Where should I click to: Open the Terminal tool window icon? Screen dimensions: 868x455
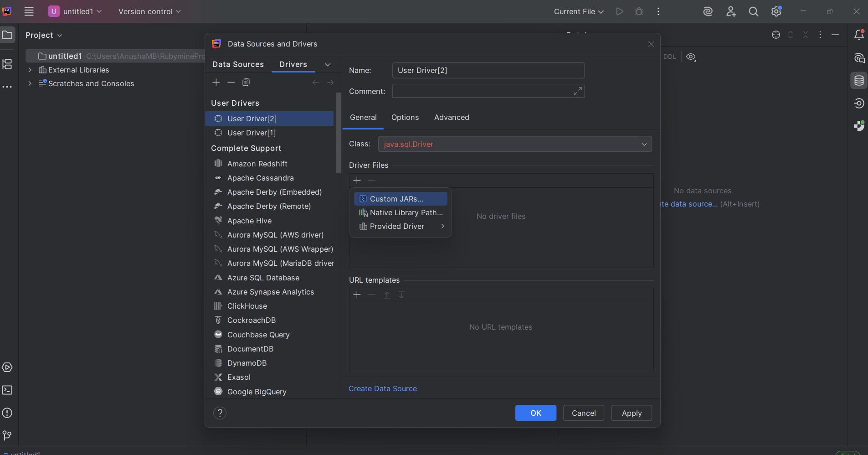(7, 390)
